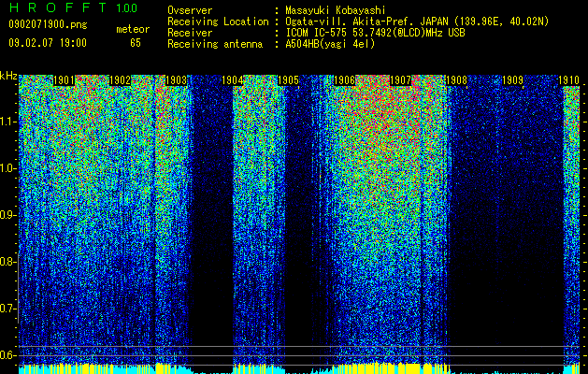Select the 1904 time marker
This screenshot has width=588, height=374.
coord(232,80)
